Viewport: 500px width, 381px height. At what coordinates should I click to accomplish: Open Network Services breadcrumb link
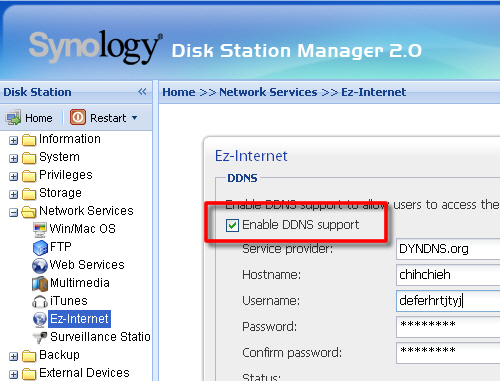(268, 92)
